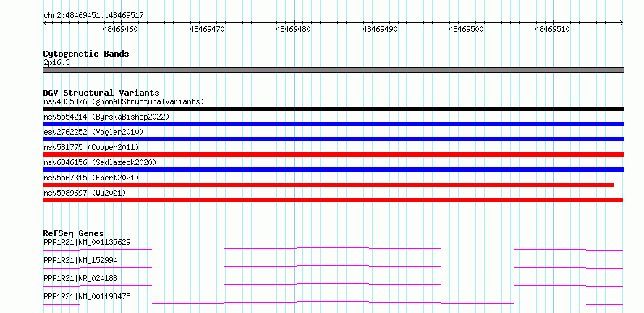This screenshot has width=644, height=313.
Task: Click ruler tick label 48469510
Action: 552,29
